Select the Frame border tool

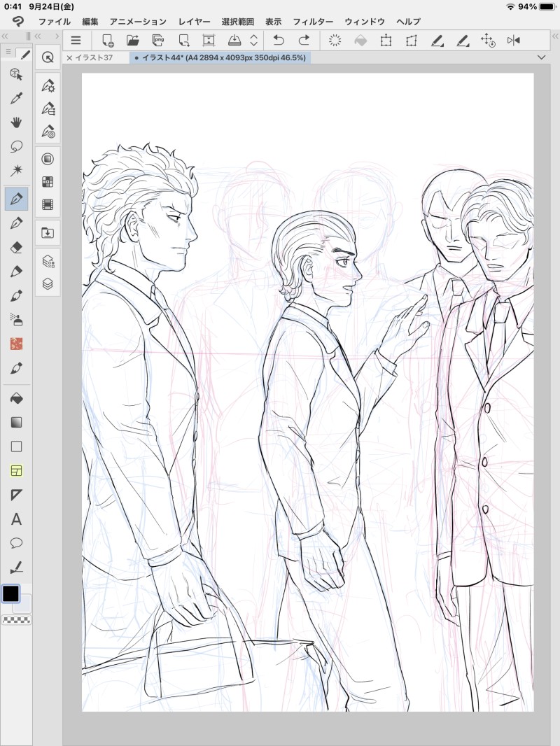pos(16,470)
